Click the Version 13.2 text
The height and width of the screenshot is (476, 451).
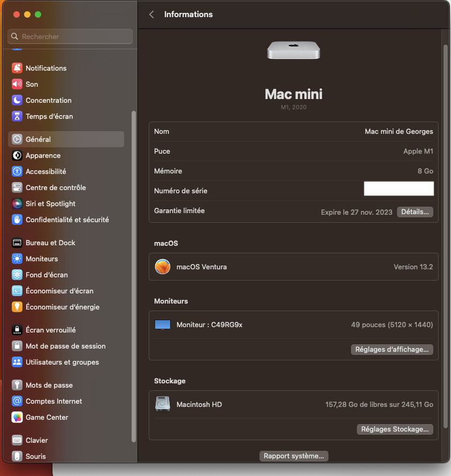pyautogui.click(x=413, y=267)
